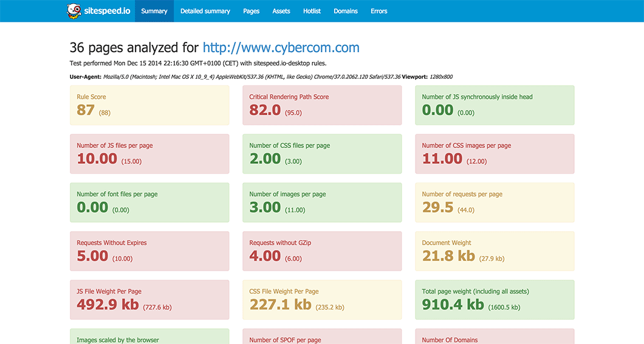Open the Errors tab

pyautogui.click(x=379, y=11)
